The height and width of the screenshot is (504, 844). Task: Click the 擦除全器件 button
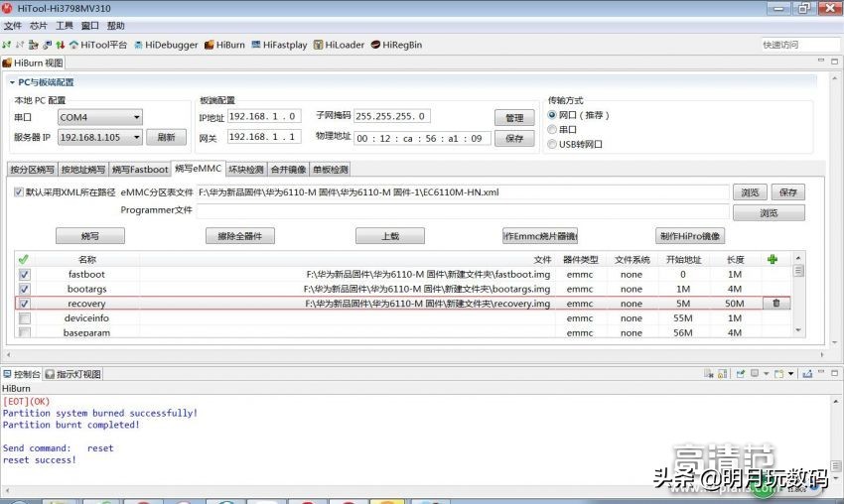(240, 235)
